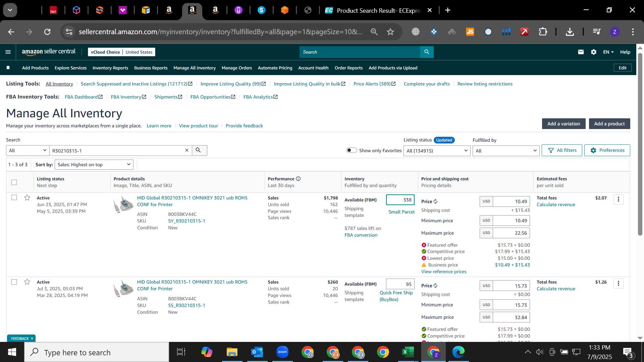The height and width of the screenshot is (362, 644).
Task: Click the bookmark icon in the navigation bar
Action: tap(8, 68)
